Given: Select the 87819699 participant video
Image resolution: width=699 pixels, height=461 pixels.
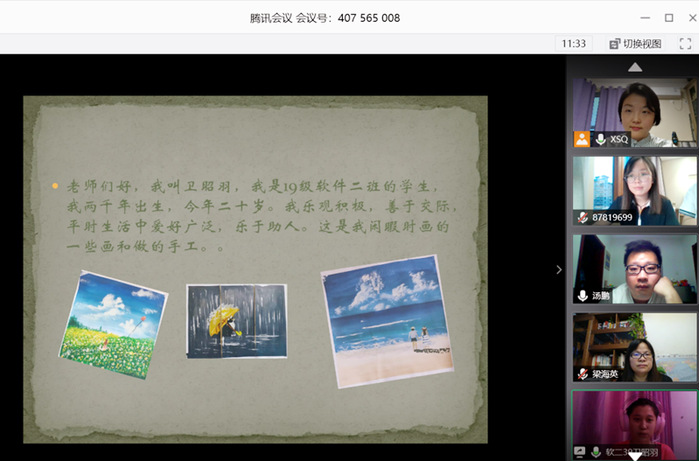Looking at the screenshot, I should tap(635, 188).
